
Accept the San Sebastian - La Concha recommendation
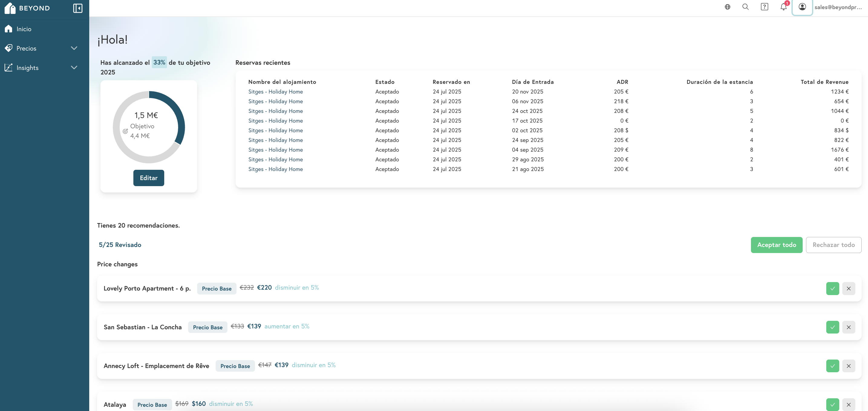point(832,327)
